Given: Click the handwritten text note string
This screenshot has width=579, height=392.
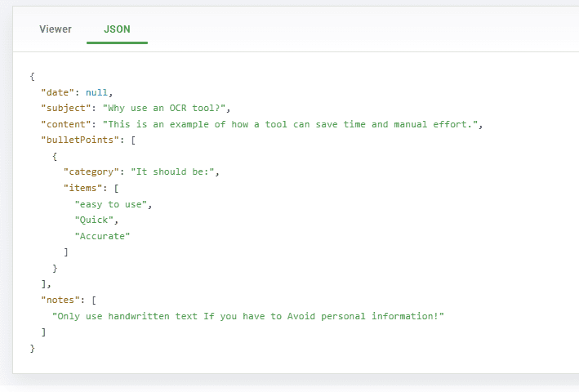Looking at the screenshot, I should pos(248,315).
